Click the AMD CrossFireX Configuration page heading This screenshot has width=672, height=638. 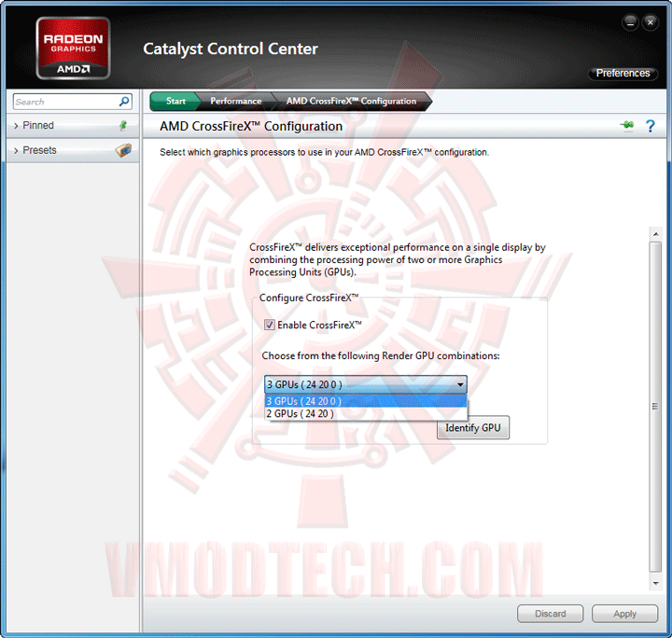pos(251,126)
